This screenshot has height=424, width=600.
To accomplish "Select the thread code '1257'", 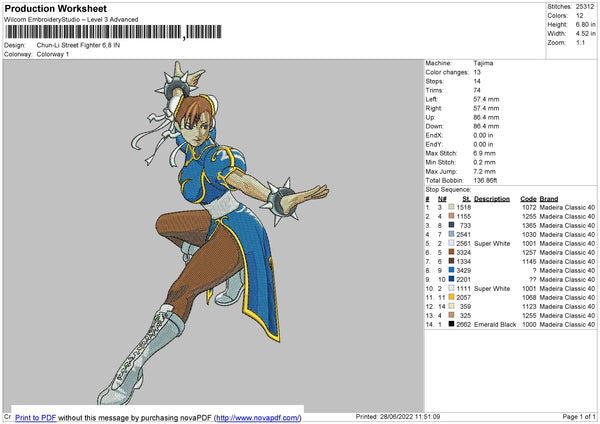I will click(x=529, y=252).
